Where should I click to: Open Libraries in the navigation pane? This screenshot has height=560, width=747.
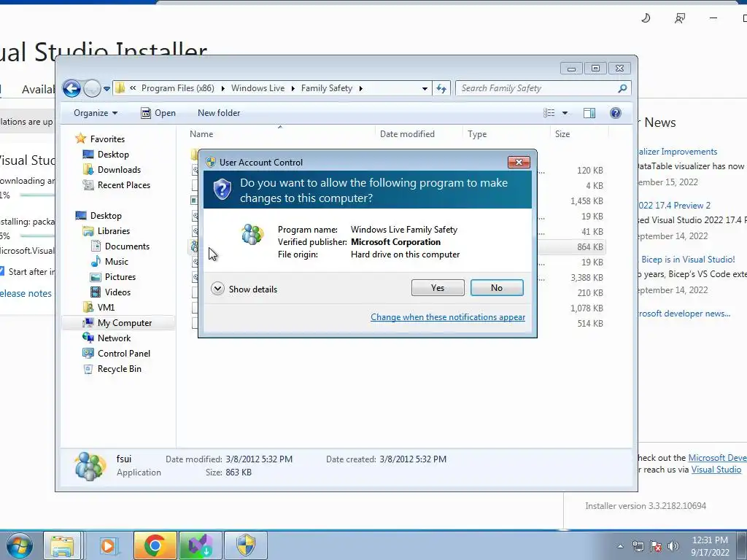click(113, 231)
